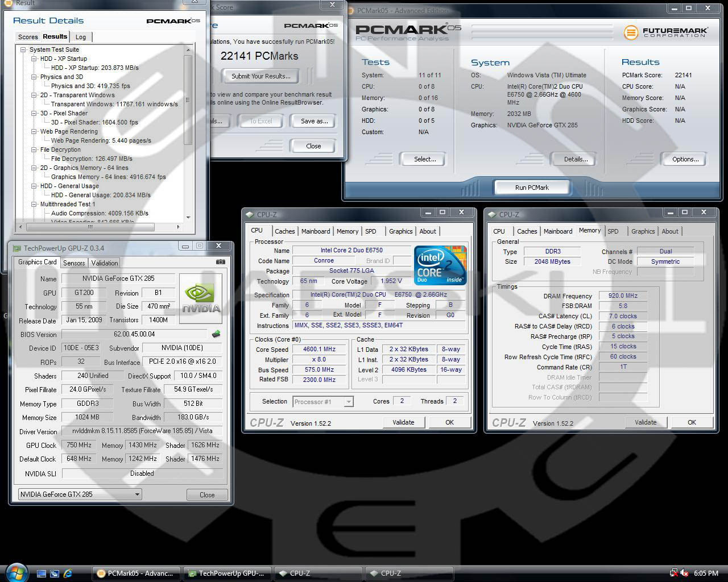Click the green BIOS save chip icon

[x=216, y=334]
